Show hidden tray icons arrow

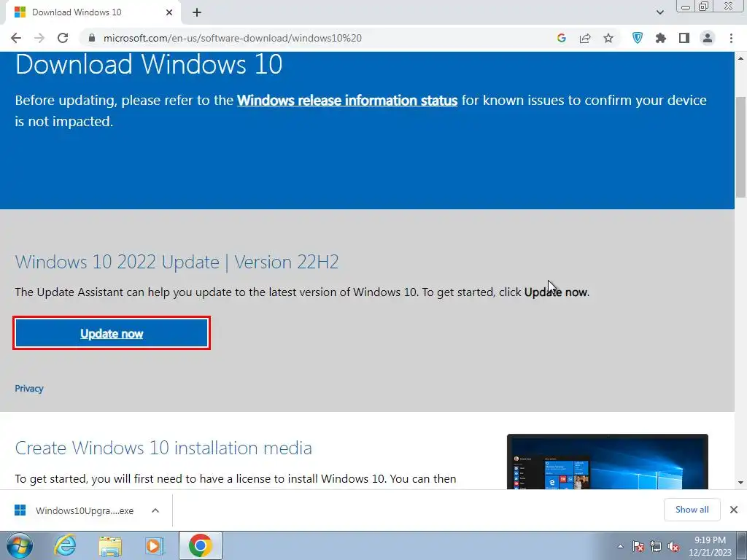pyautogui.click(x=620, y=546)
